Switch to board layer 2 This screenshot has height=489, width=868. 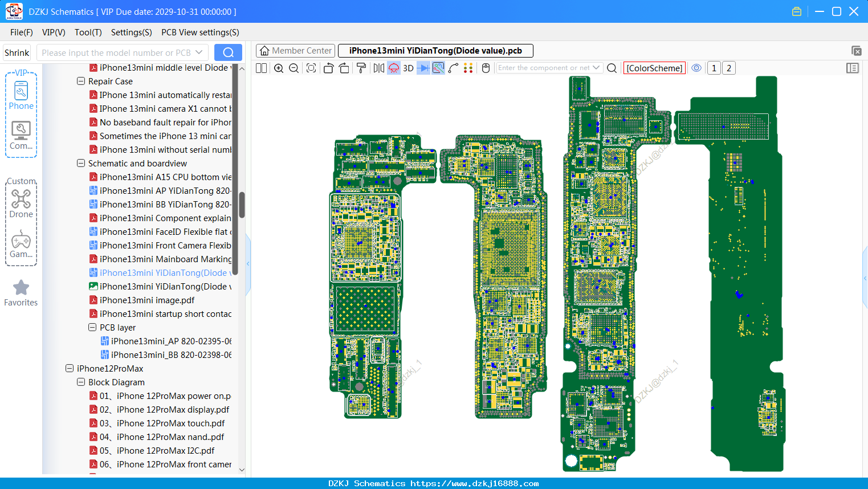click(x=729, y=68)
